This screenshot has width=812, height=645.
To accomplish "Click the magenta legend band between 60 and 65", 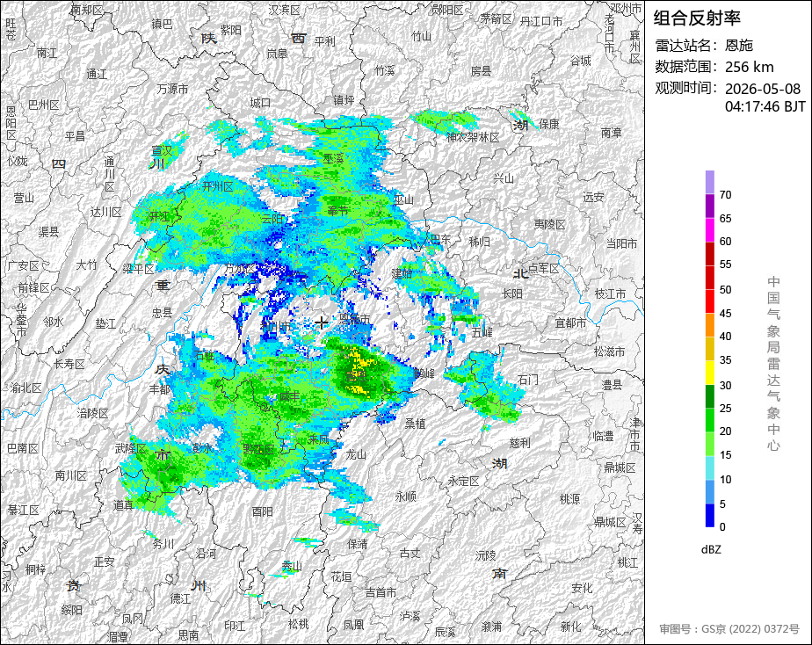I will [709, 230].
